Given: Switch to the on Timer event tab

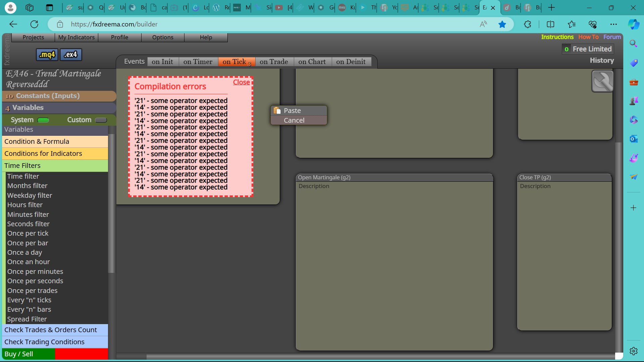Looking at the screenshot, I should [x=198, y=62].
